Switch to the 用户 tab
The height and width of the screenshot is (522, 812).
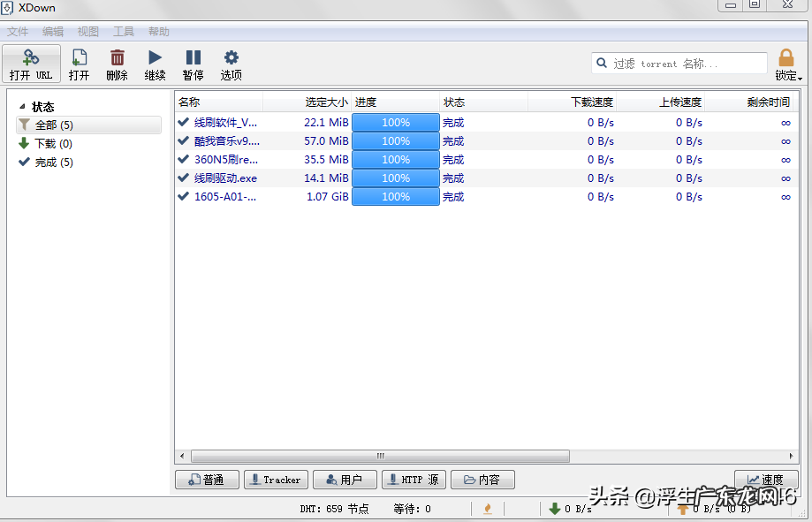tap(345, 480)
